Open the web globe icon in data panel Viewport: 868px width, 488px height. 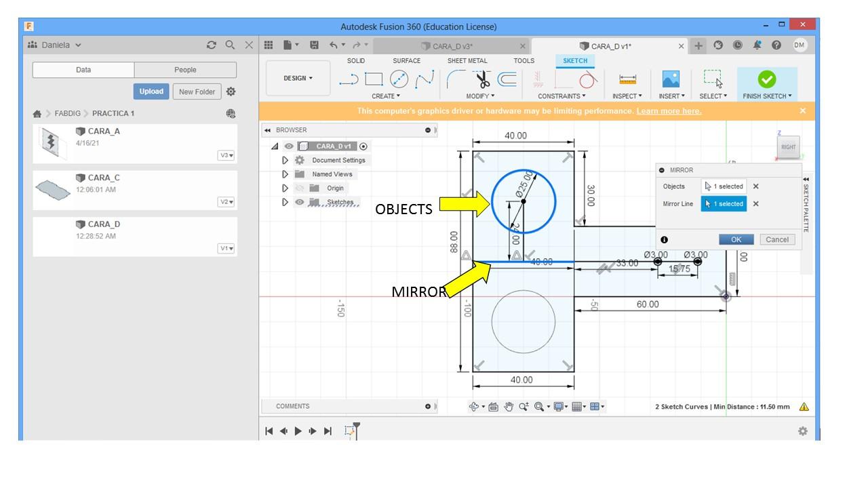pyautogui.click(x=231, y=114)
